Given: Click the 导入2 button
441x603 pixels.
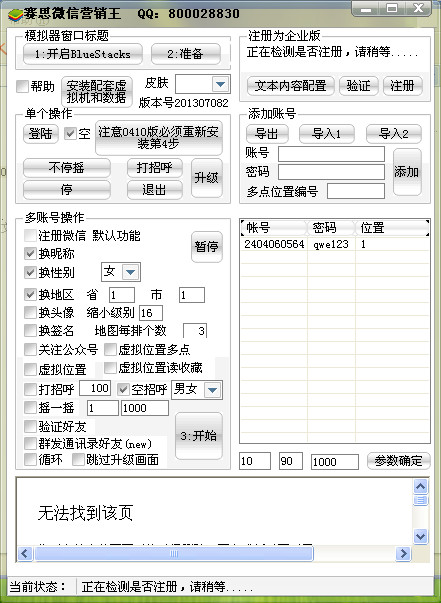Looking at the screenshot, I should (x=394, y=134).
